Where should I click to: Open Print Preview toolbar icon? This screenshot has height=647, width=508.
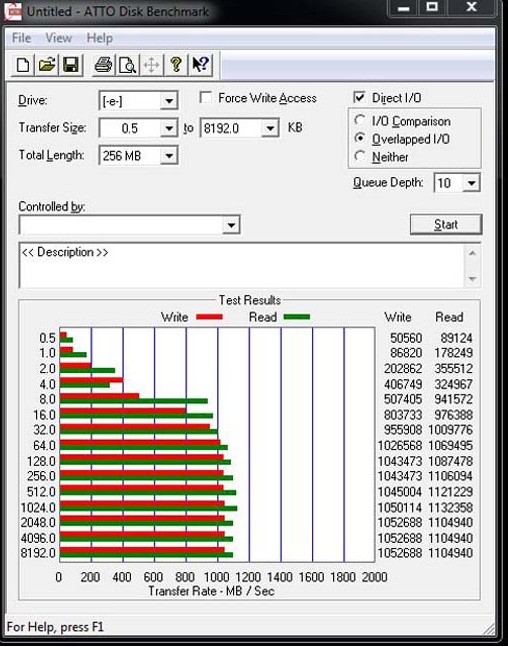(127, 65)
